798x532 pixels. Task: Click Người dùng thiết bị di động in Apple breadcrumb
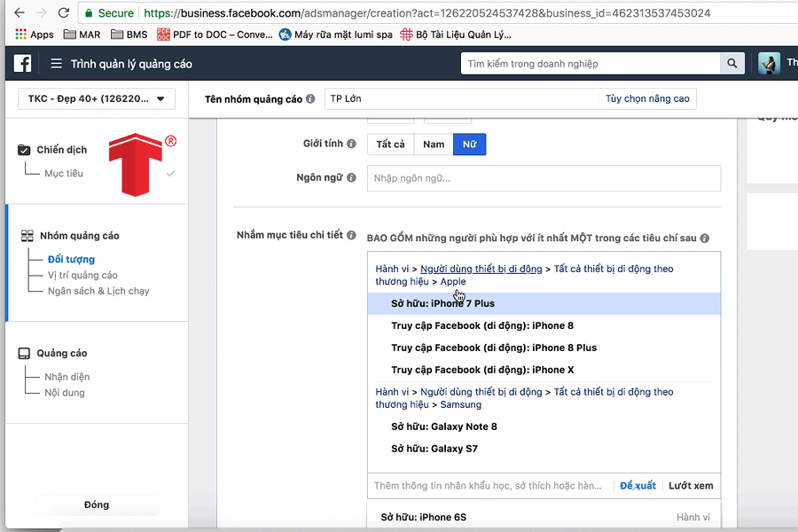(x=481, y=269)
